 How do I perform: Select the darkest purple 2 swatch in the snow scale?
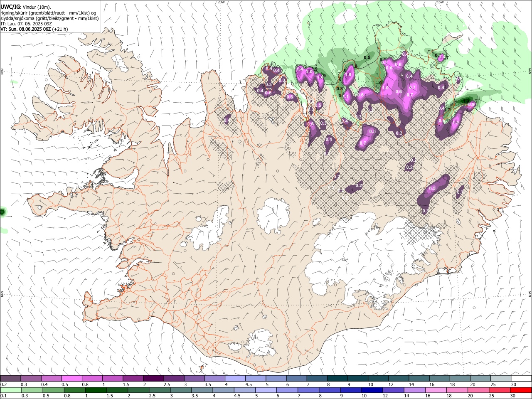pos(153,379)
